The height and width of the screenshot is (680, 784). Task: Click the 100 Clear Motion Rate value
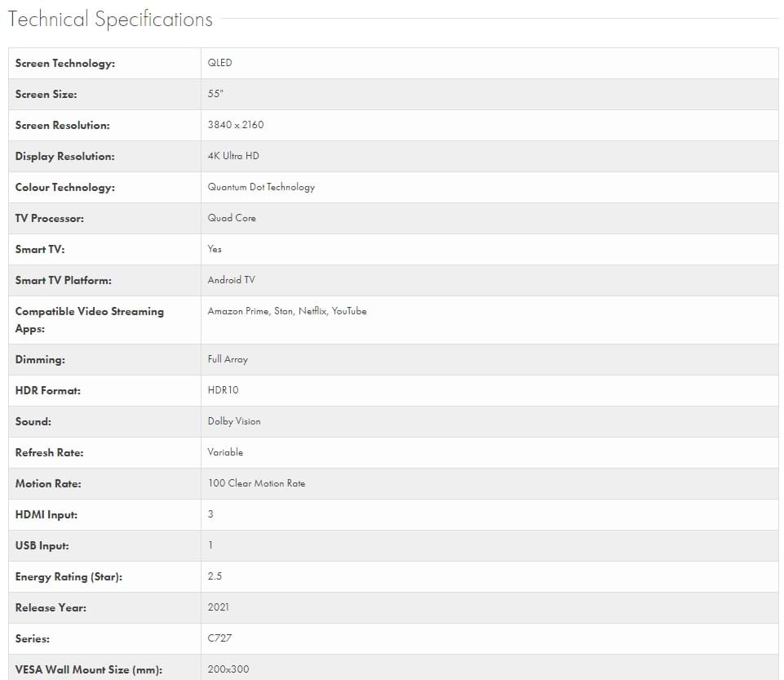[256, 483]
